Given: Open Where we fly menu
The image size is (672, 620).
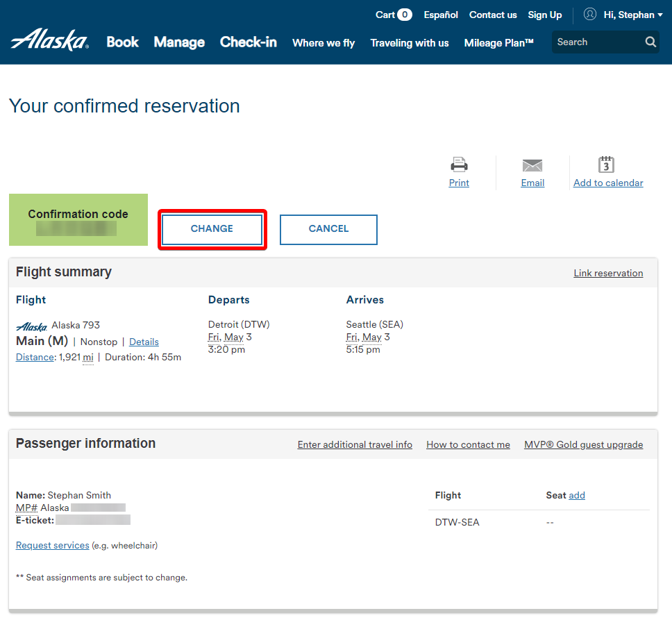Looking at the screenshot, I should pyautogui.click(x=324, y=43).
